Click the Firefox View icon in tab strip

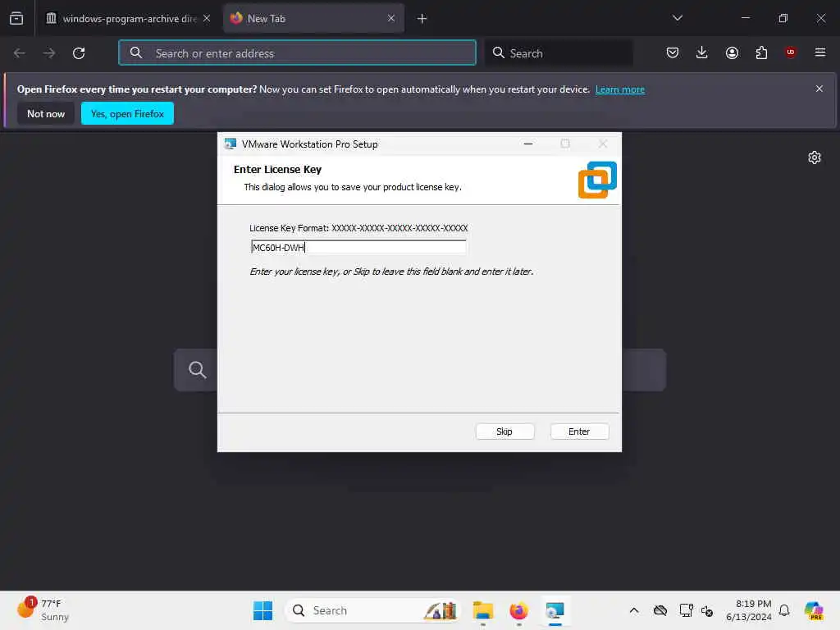coord(16,18)
